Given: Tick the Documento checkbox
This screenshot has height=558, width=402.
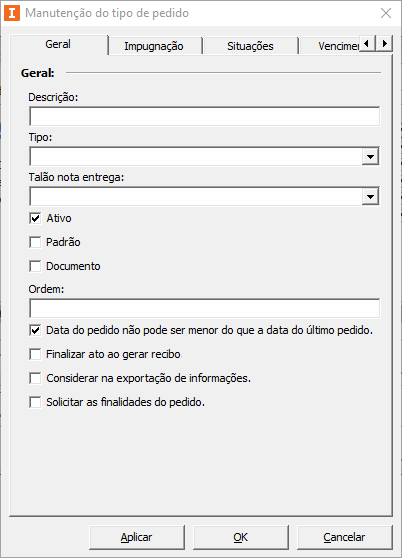Looking at the screenshot, I should pyautogui.click(x=35, y=266).
